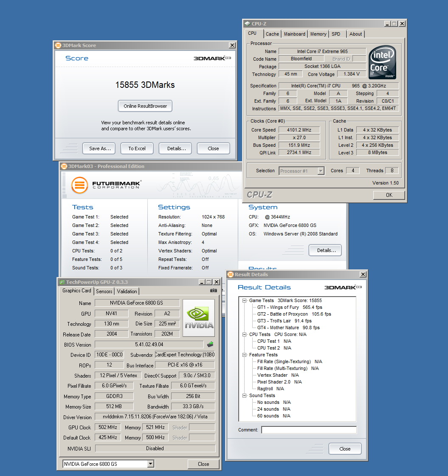The image size is (448, 476).
Task: Open the About tab in CPU-Z
Action: 355,34
